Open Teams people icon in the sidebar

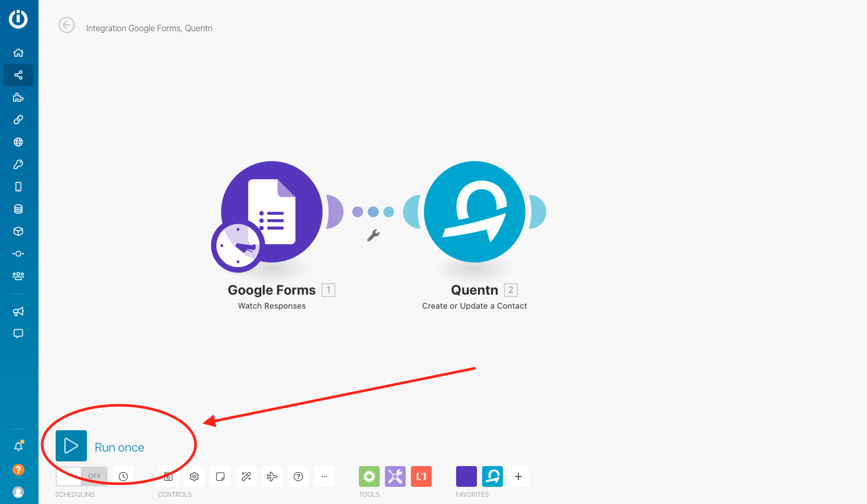click(x=18, y=276)
